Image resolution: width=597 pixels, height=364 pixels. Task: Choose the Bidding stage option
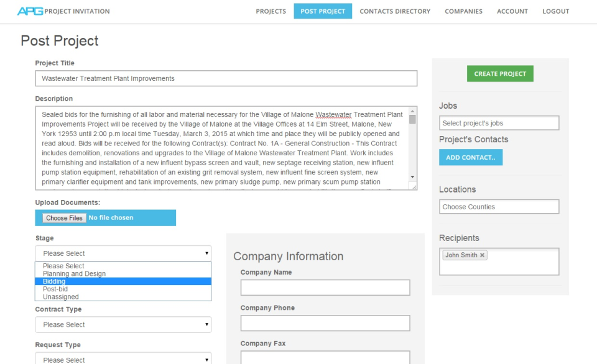123,281
